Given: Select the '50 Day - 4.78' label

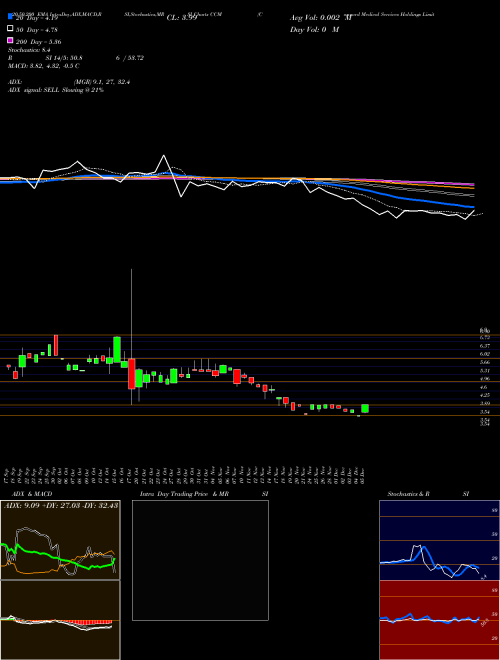Looking at the screenshot, I should pyautogui.click(x=37, y=30).
